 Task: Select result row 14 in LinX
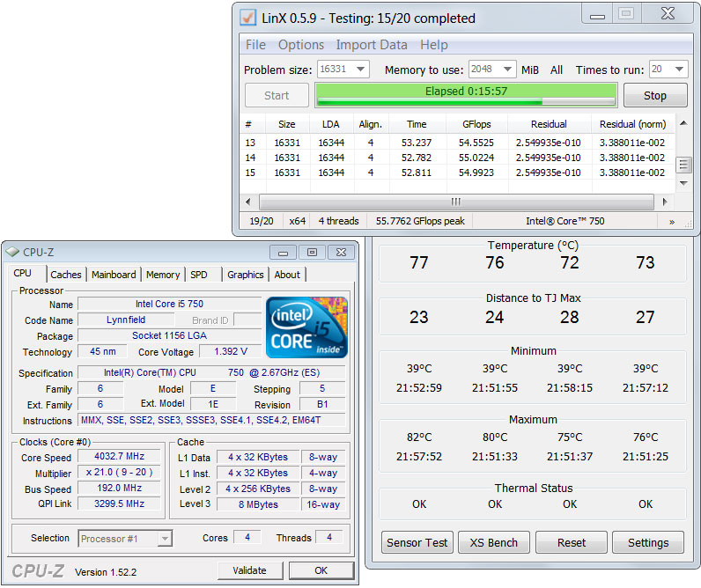tap(456, 158)
